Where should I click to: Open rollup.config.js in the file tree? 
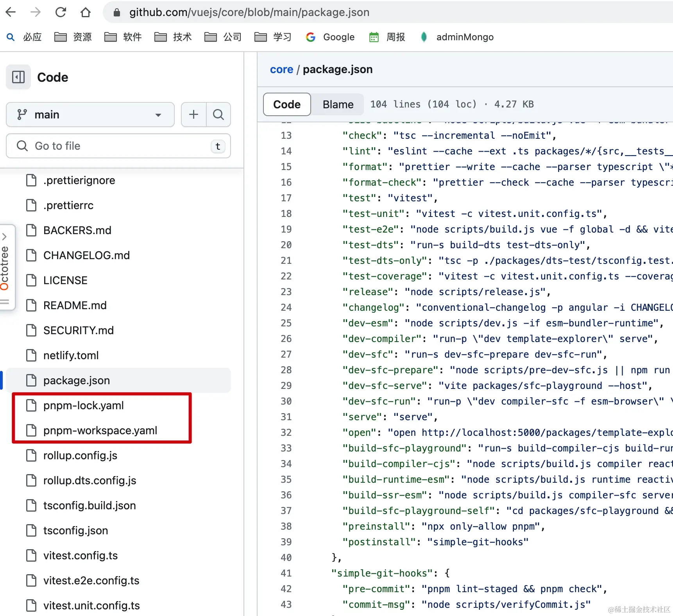coord(80,455)
